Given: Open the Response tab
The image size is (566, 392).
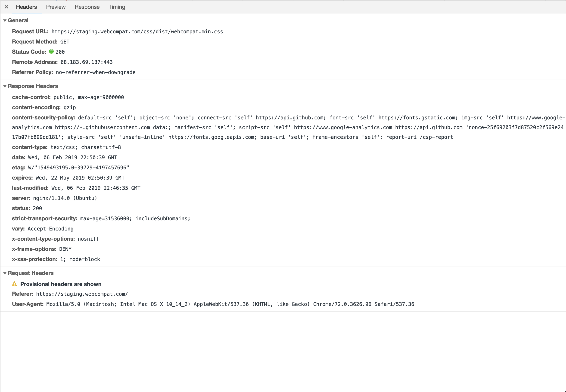Looking at the screenshot, I should [x=87, y=7].
